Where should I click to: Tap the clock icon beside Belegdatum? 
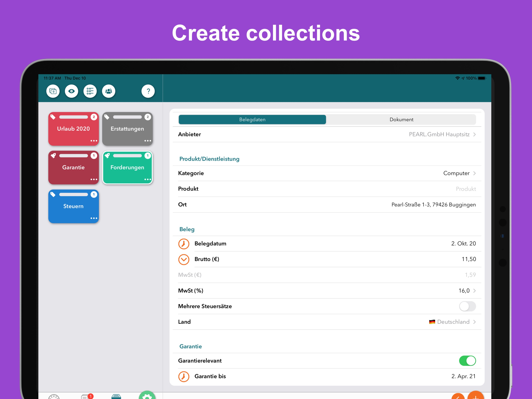coord(184,244)
